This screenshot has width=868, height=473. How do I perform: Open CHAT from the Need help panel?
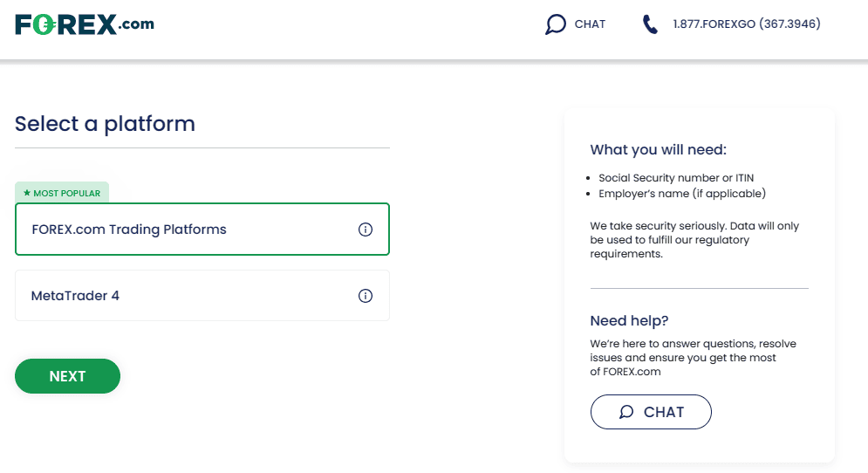[x=651, y=412]
